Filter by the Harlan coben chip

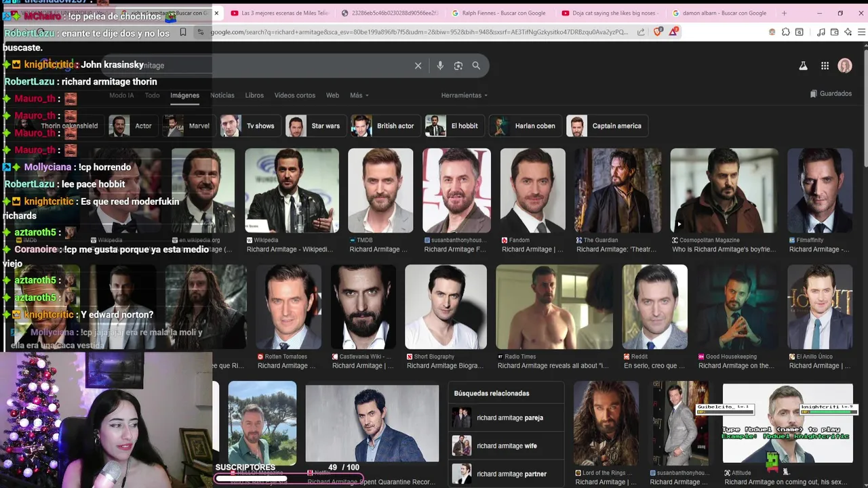click(525, 126)
